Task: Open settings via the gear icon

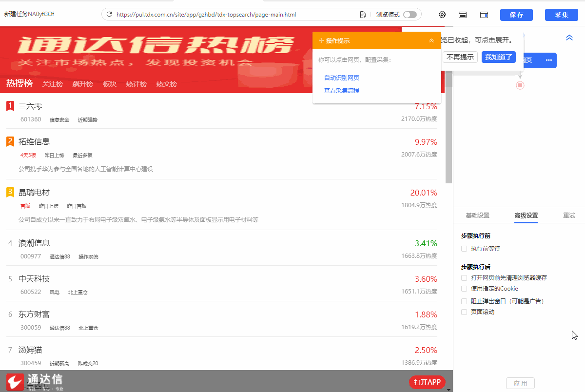Action: 442,15
